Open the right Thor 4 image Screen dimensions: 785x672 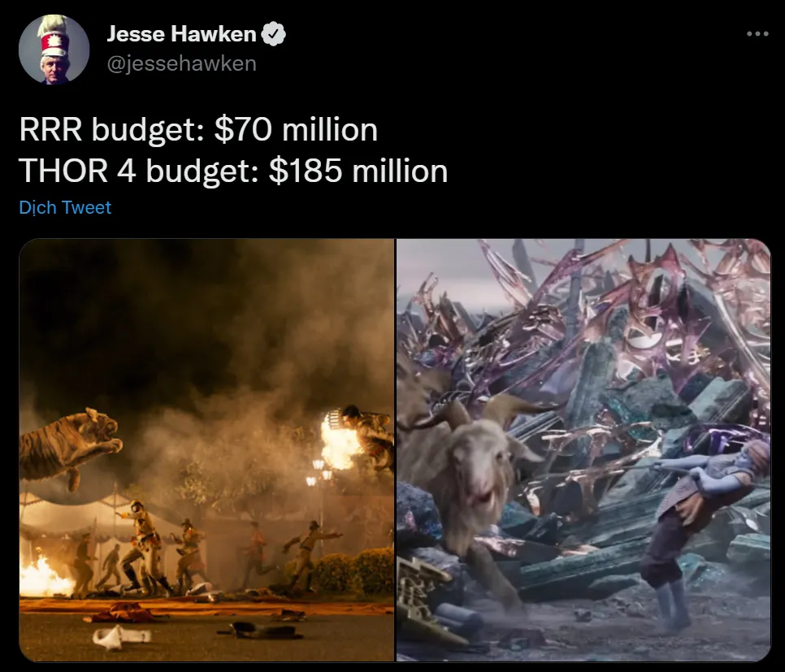(583, 450)
